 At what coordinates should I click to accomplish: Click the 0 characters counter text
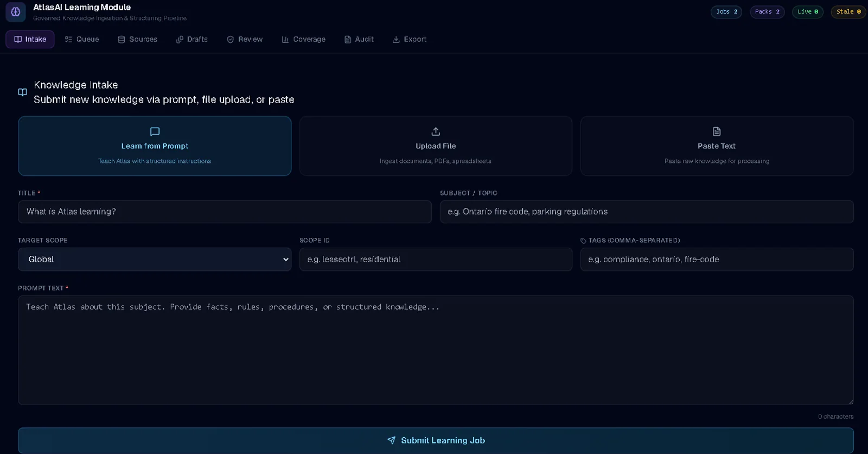pyautogui.click(x=835, y=417)
